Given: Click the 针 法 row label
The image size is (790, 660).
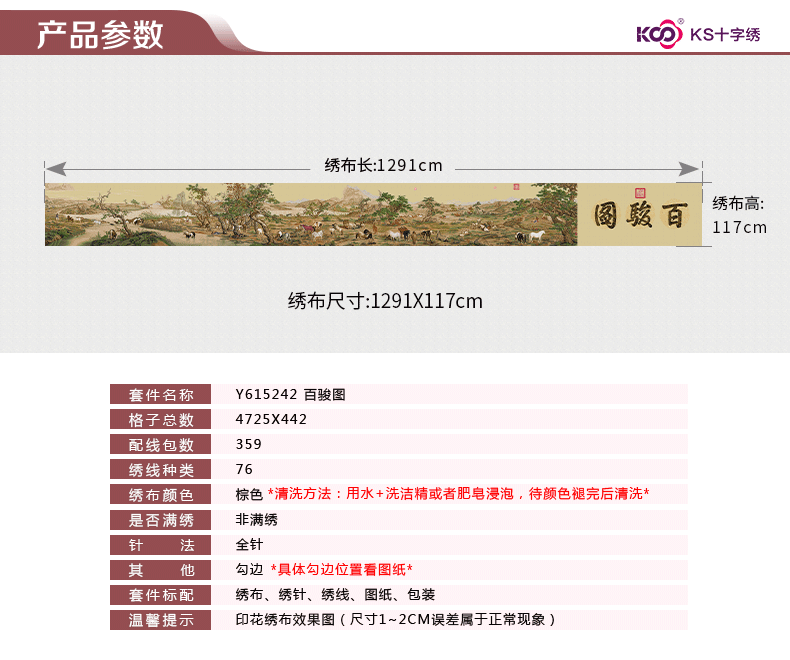Looking at the screenshot, I should [x=161, y=545].
